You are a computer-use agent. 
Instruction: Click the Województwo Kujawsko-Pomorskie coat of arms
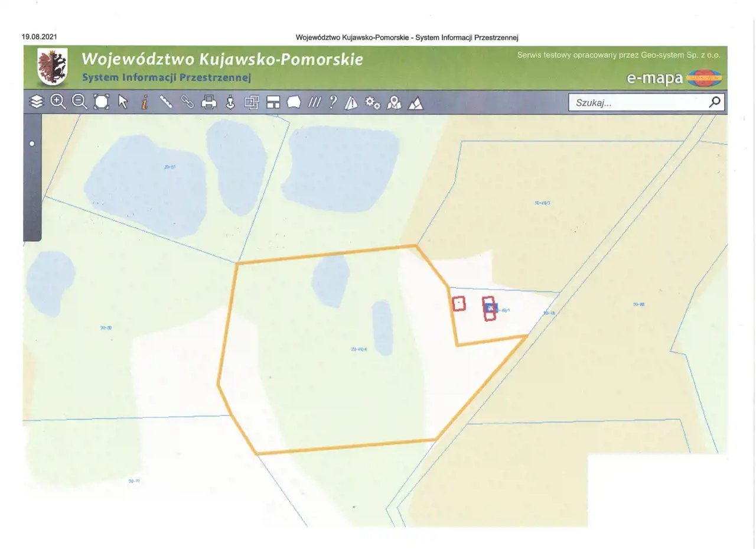pos(52,67)
